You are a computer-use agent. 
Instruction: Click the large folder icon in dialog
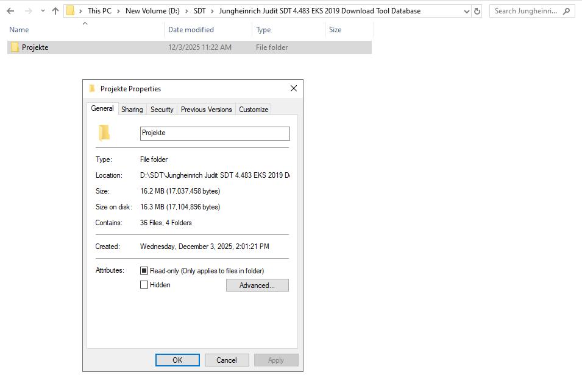[104, 133]
